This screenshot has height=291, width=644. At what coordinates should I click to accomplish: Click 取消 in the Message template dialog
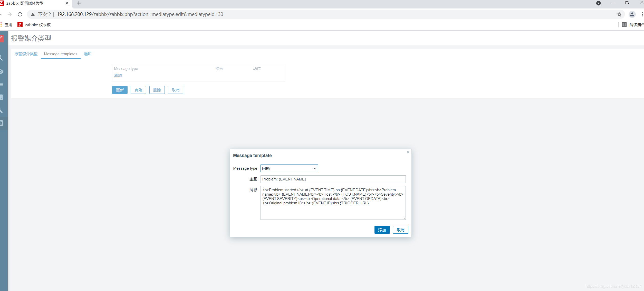(x=400, y=230)
